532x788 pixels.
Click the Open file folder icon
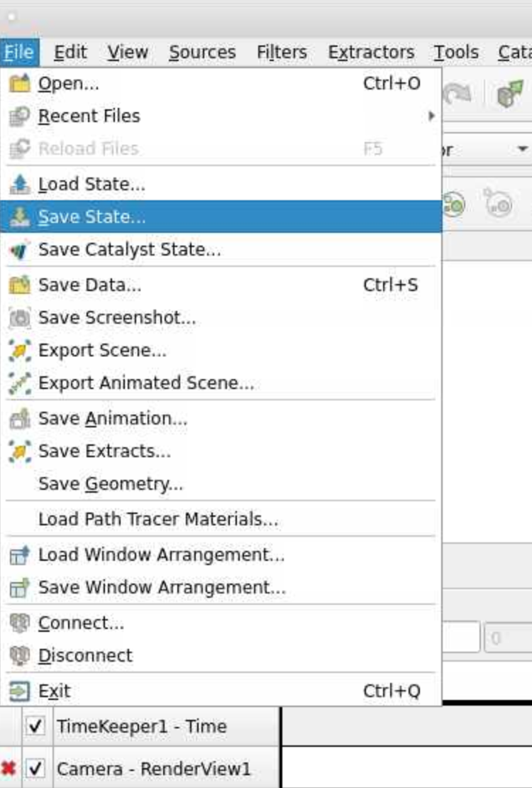pos(20,84)
